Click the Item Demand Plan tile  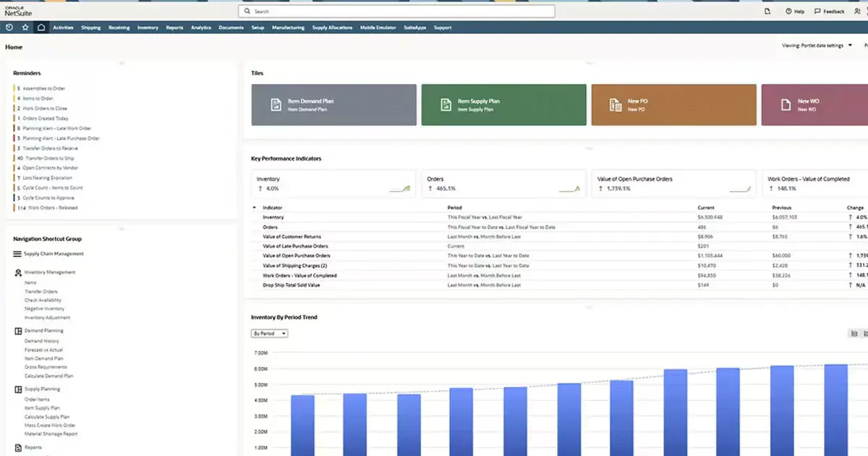(333, 105)
